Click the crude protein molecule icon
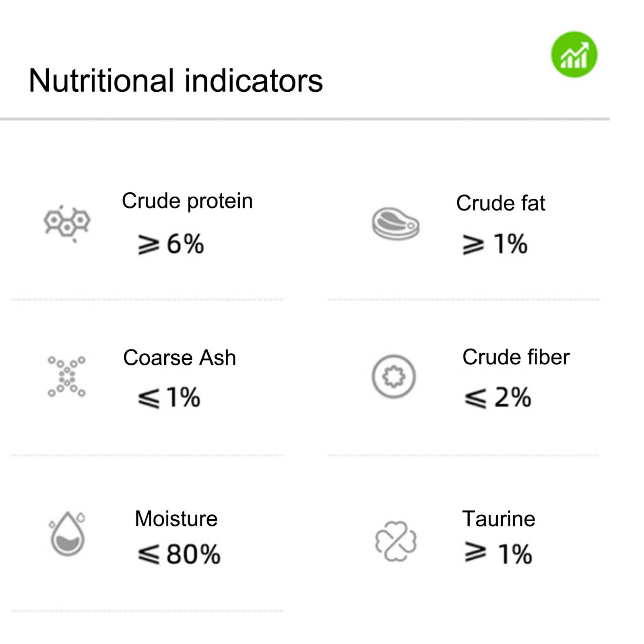The width and height of the screenshot is (644, 644). (67, 223)
